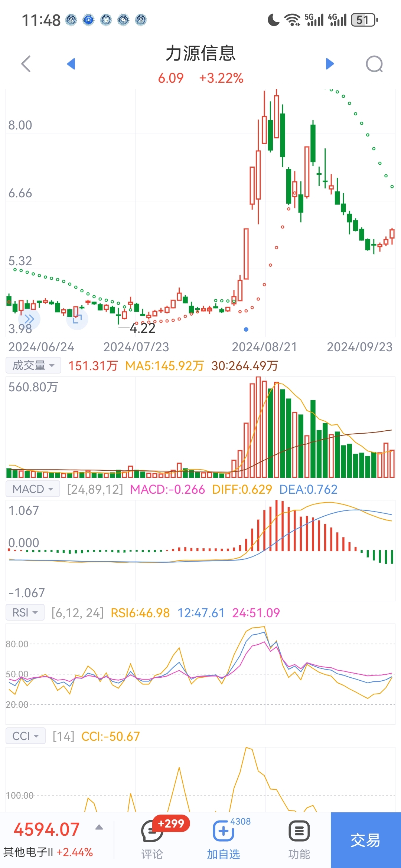Viewport: 401px width, 868px height.
Task: Tap the date label 2024/09/23
Action: pyautogui.click(x=359, y=347)
